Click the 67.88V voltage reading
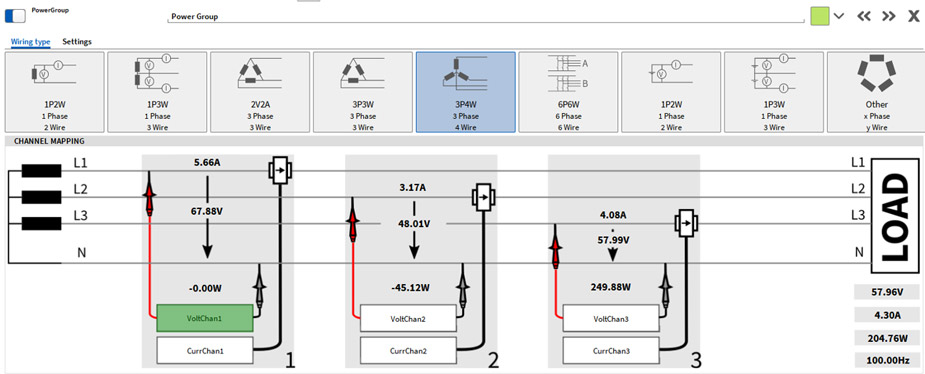Screen dimensions: 925x374 pos(207,212)
